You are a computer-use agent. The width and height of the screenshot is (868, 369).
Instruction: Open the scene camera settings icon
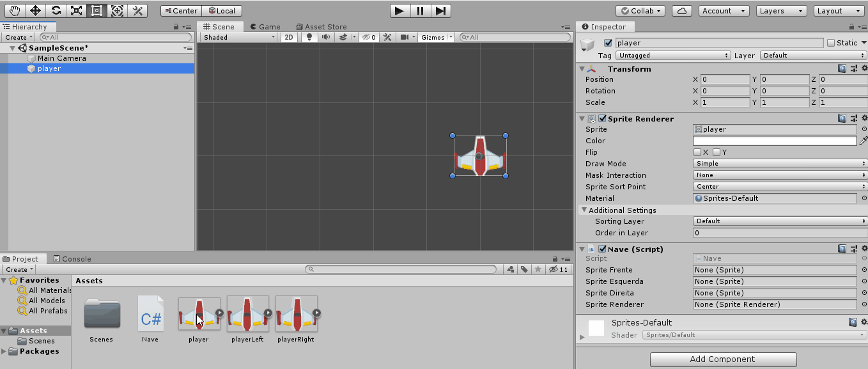406,37
